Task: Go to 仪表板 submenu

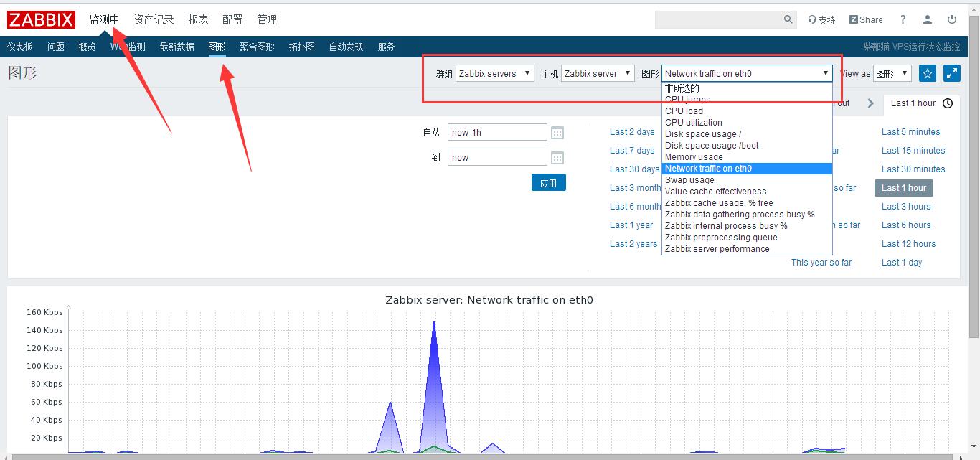Action: click(20, 47)
